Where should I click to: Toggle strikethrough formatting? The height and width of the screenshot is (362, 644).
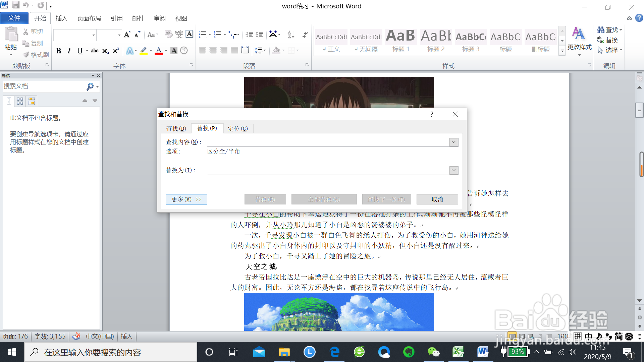click(95, 51)
